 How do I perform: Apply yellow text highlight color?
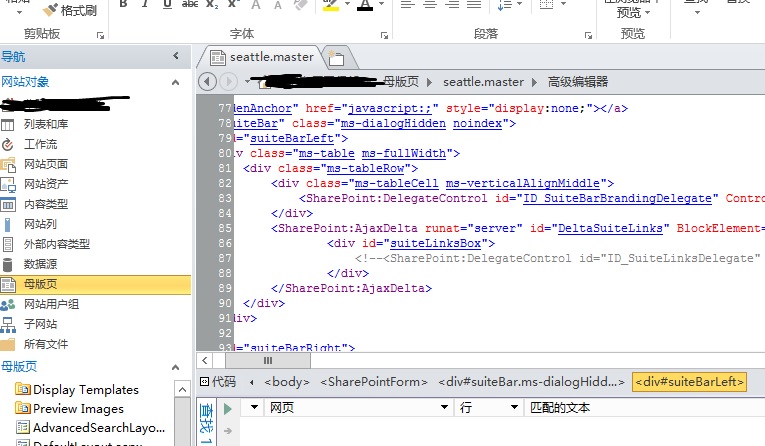[331, 4]
